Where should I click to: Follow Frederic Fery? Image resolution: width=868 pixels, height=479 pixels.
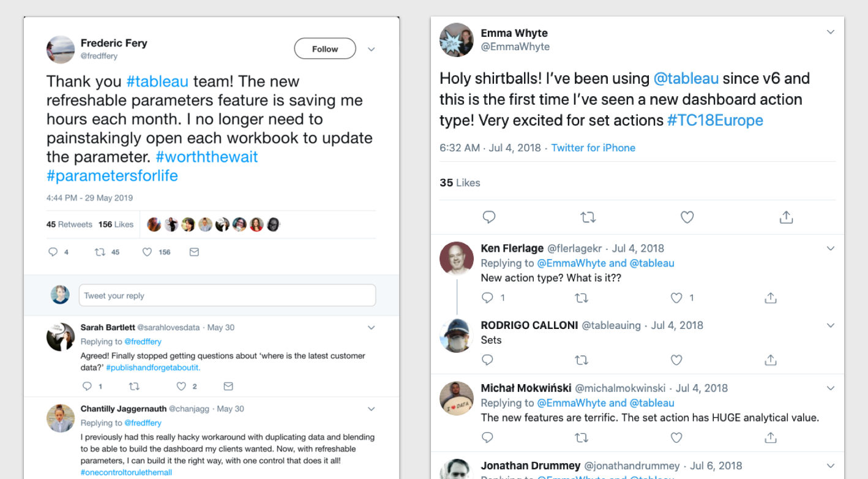click(325, 49)
